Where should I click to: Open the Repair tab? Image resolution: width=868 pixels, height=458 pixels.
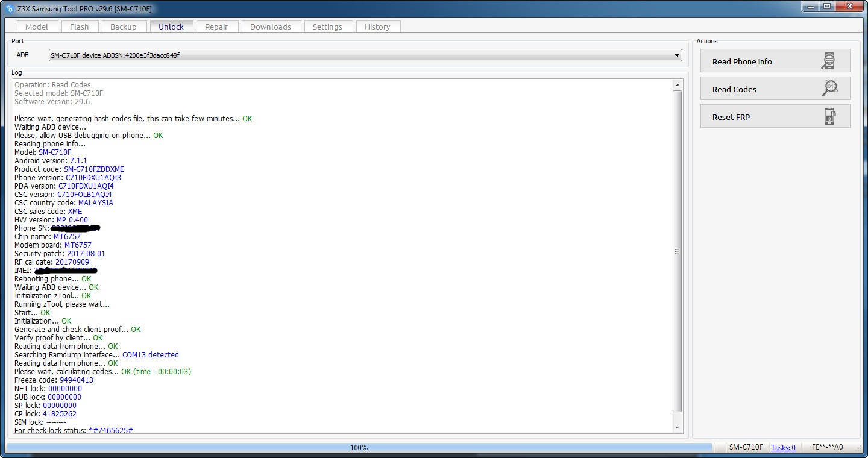[x=216, y=27]
